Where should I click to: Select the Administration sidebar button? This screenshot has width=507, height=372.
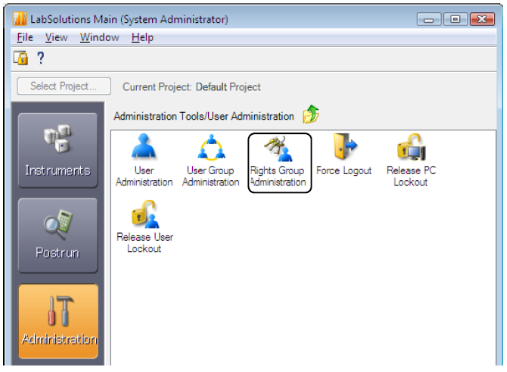(x=58, y=321)
